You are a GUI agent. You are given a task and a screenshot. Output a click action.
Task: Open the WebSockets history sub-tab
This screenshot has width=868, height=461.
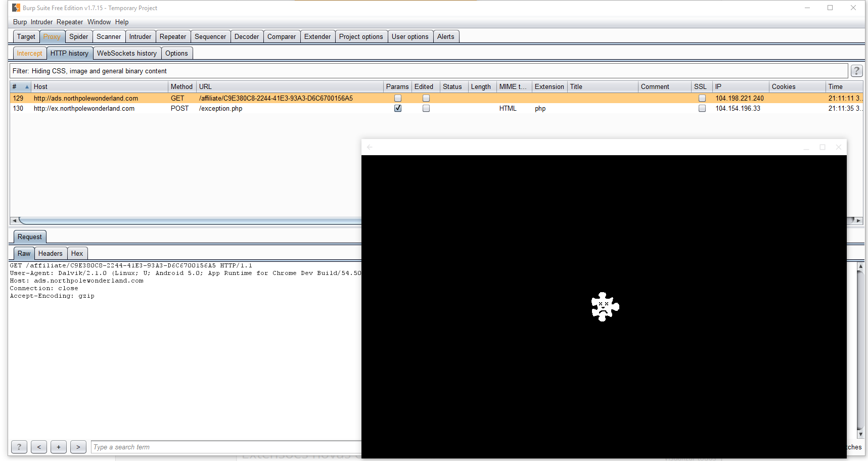coord(127,53)
